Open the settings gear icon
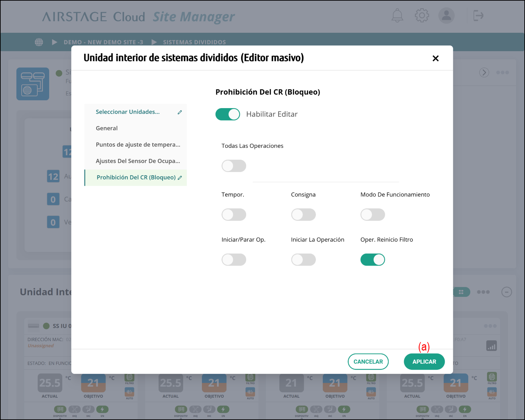 (x=422, y=15)
